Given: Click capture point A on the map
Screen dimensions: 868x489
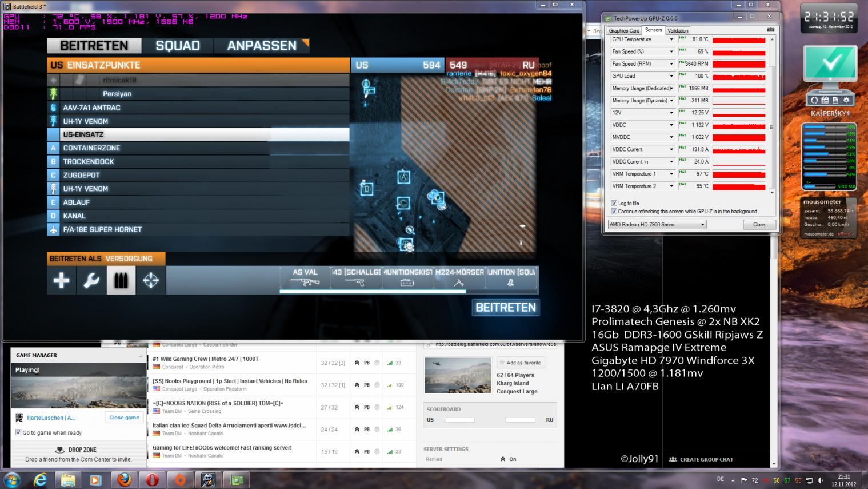Looking at the screenshot, I should click(403, 177).
